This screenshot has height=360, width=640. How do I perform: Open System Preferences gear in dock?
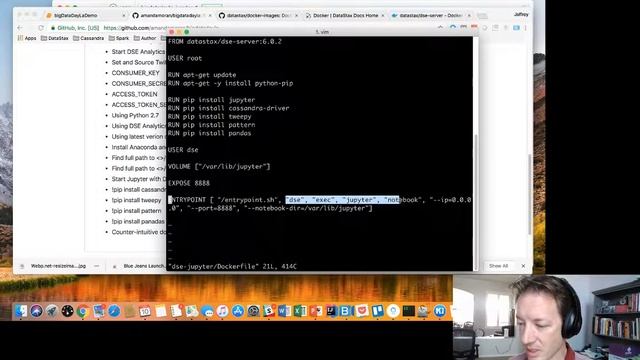(x=253, y=311)
